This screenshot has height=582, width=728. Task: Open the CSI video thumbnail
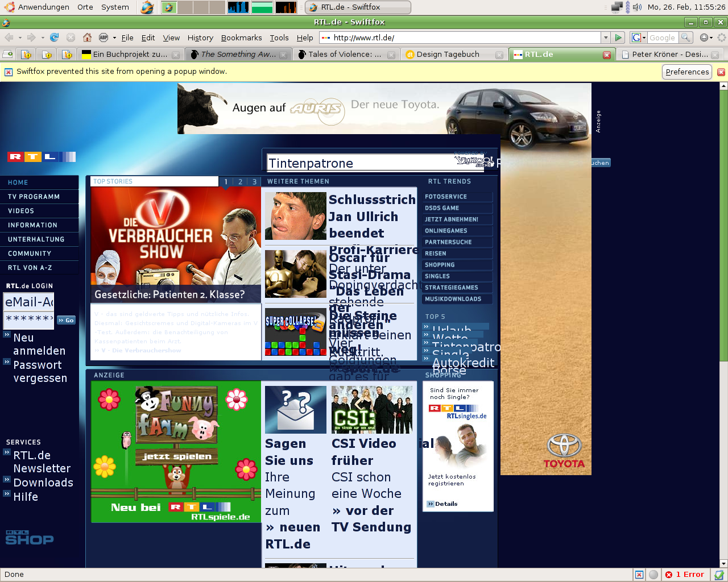pos(373,410)
